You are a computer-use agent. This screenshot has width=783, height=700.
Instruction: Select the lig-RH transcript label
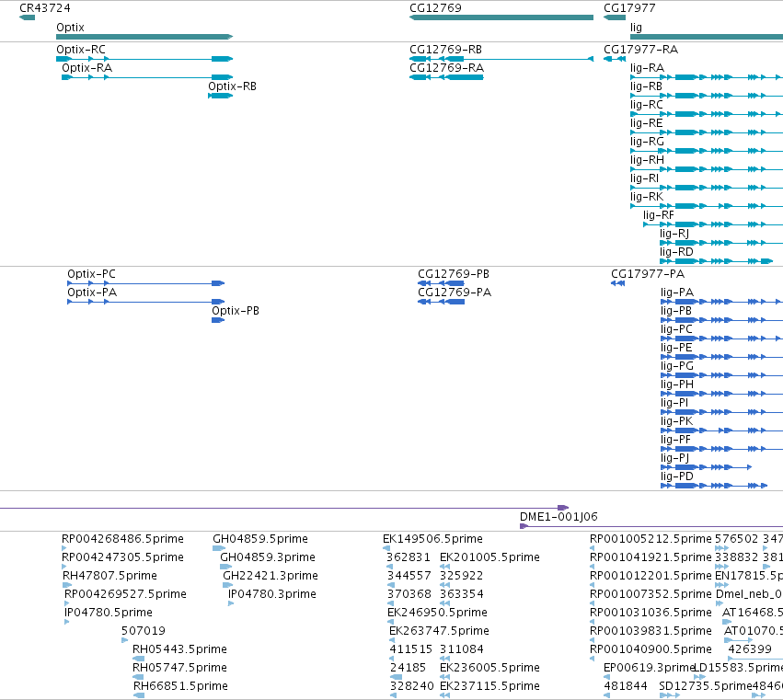pos(647,160)
